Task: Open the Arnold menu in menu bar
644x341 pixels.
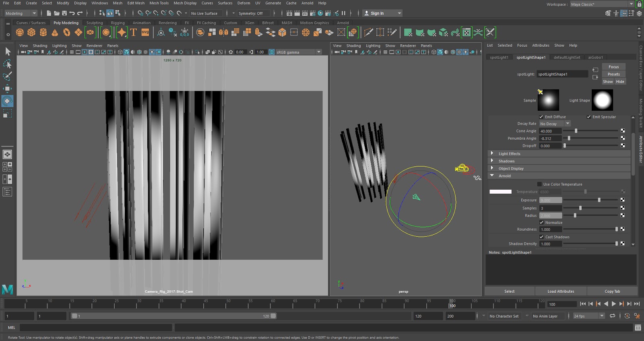Action: 307,3
